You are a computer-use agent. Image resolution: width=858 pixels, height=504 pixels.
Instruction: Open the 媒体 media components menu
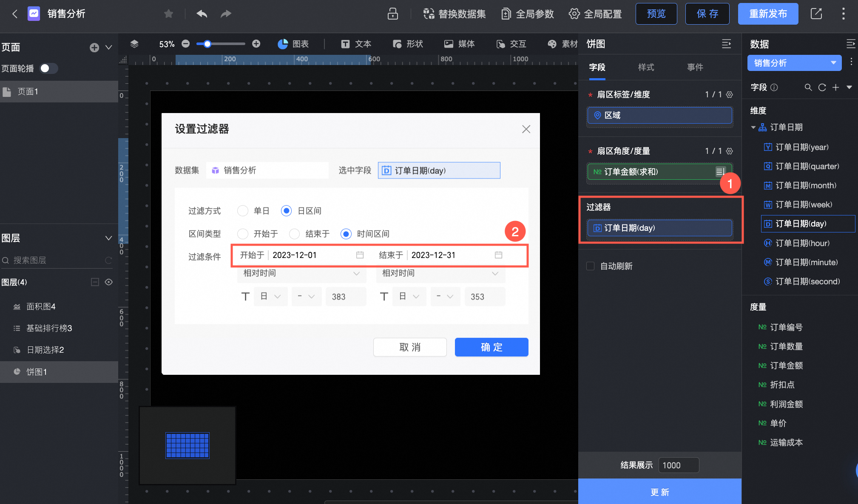pos(459,44)
